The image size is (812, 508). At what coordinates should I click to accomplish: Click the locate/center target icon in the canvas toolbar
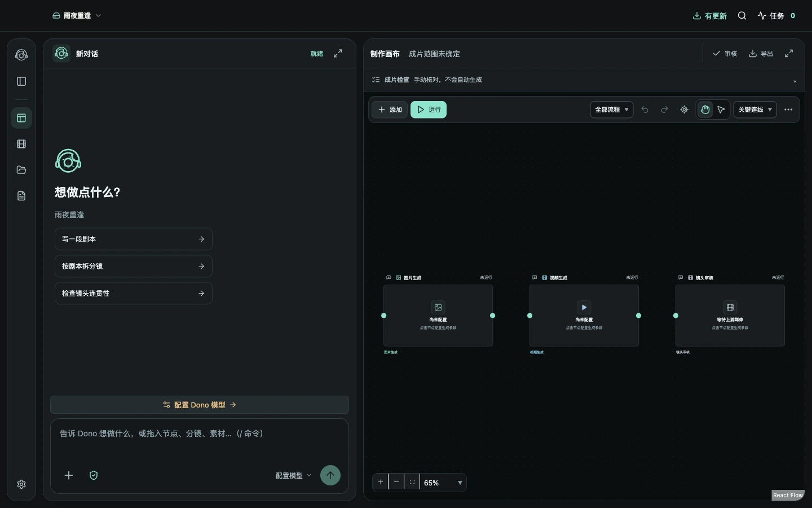click(x=684, y=110)
